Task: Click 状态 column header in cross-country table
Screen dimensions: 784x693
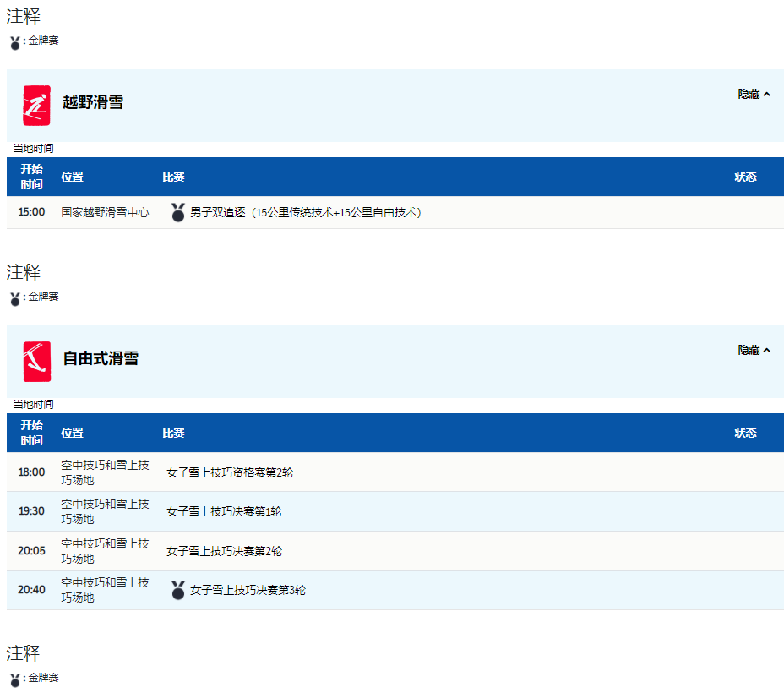Action: click(x=745, y=177)
